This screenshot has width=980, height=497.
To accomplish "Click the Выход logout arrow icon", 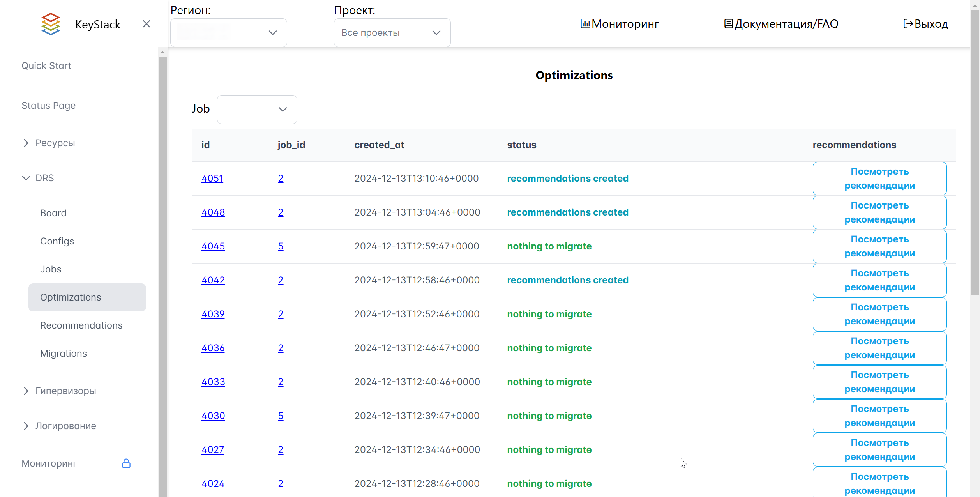I will (x=908, y=24).
